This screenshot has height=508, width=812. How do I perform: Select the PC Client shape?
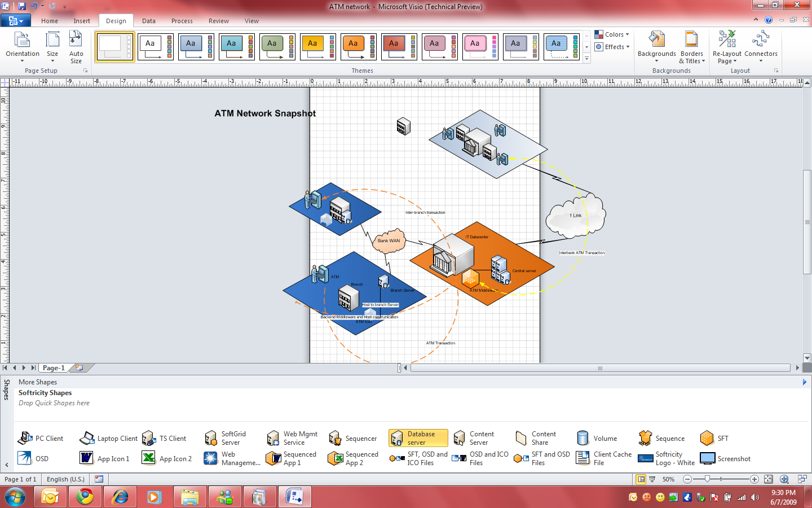[41, 439]
